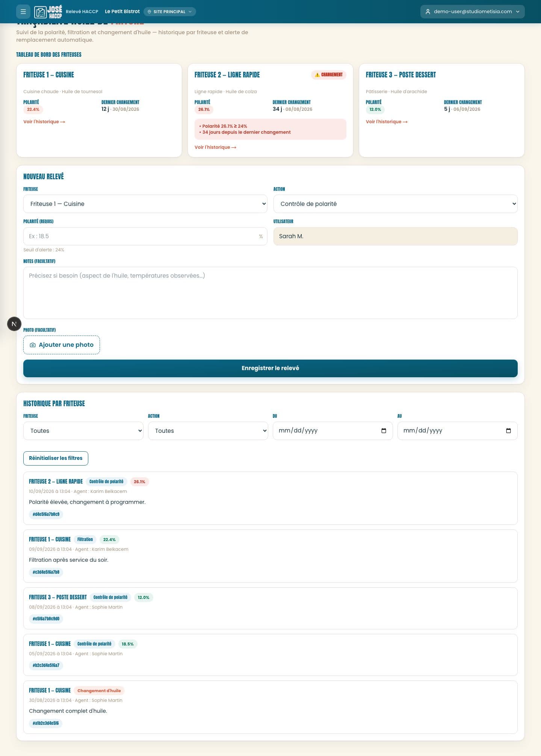Open the Contrôle de polarité action dropdown

pos(395,204)
